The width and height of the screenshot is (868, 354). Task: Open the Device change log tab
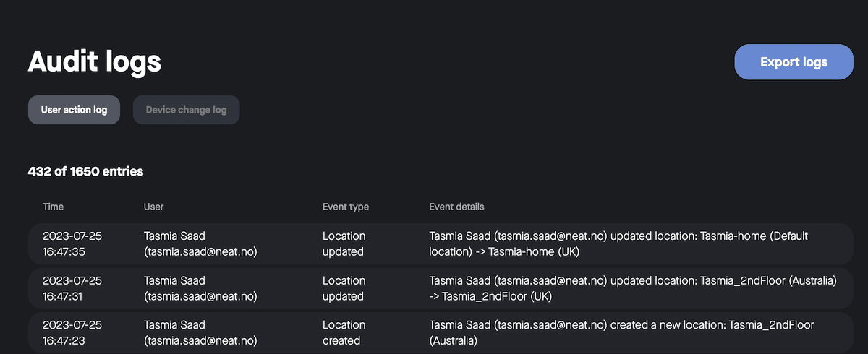click(186, 110)
